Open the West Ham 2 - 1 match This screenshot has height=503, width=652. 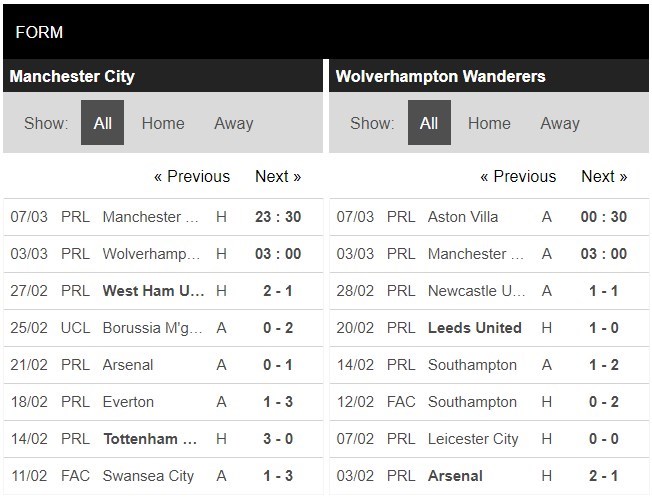pyautogui.click(x=154, y=291)
